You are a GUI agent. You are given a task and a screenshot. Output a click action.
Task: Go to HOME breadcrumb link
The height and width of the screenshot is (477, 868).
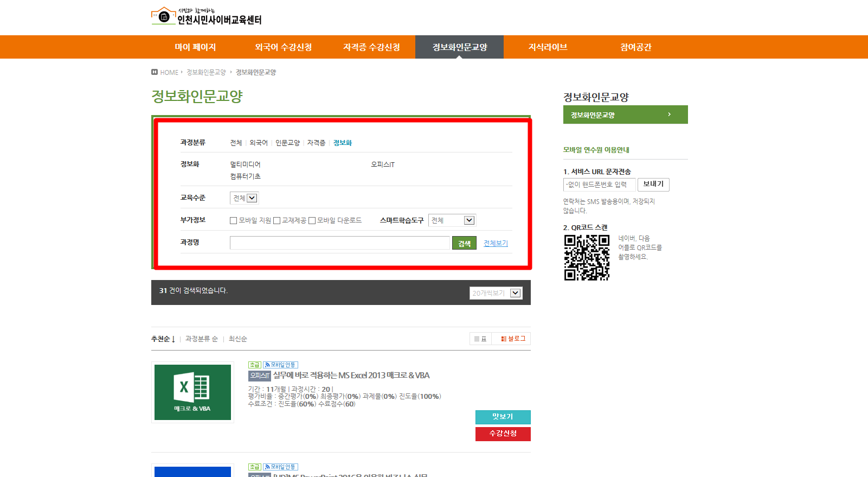tap(169, 72)
